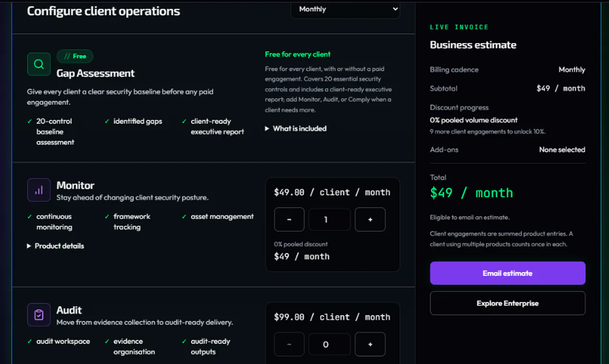Click the Business estimate title
Image resolution: width=609 pixels, height=364 pixels.
pos(473,45)
